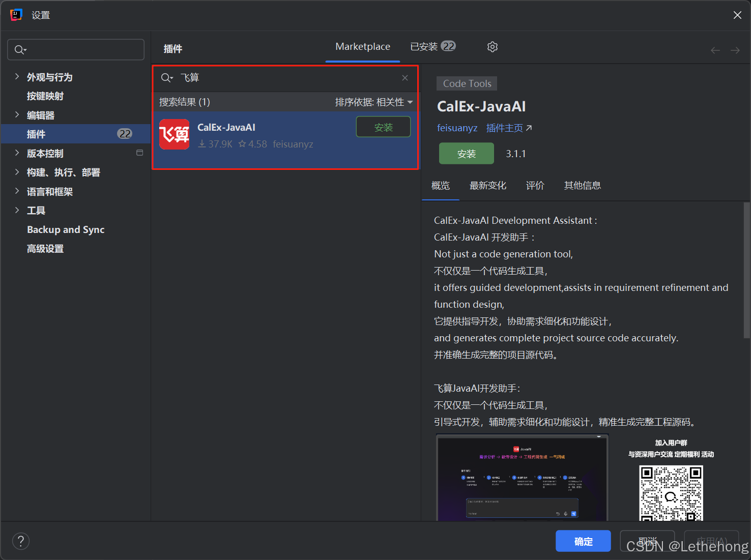Open the 概览 tab

pos(441,186)
